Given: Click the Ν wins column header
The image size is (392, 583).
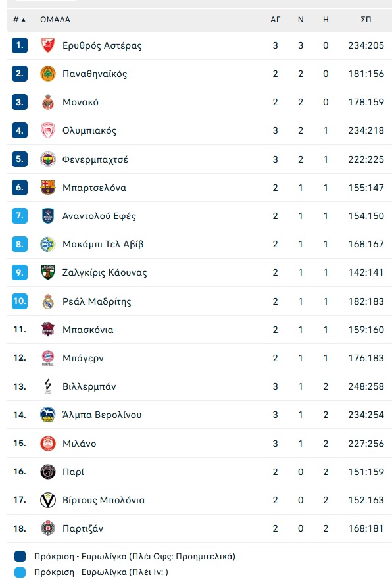Looking at the screenshot, I should [301, 20].
